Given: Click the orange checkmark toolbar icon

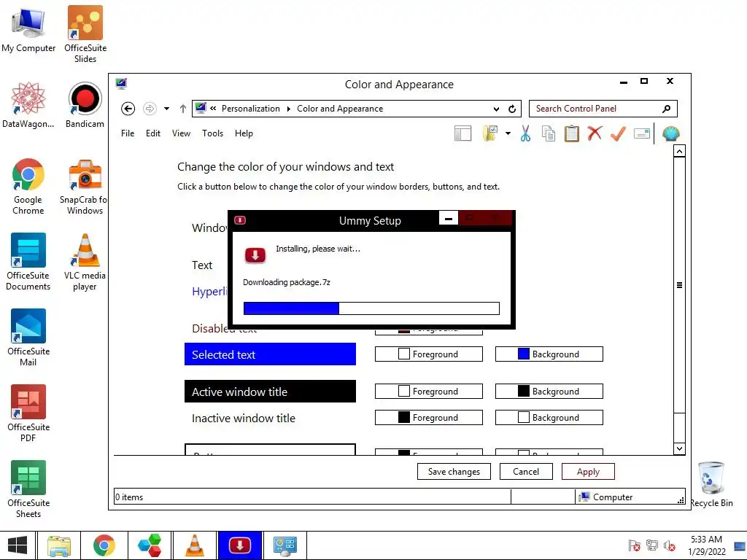Looking at the screenshot, I should coord(618,133).
